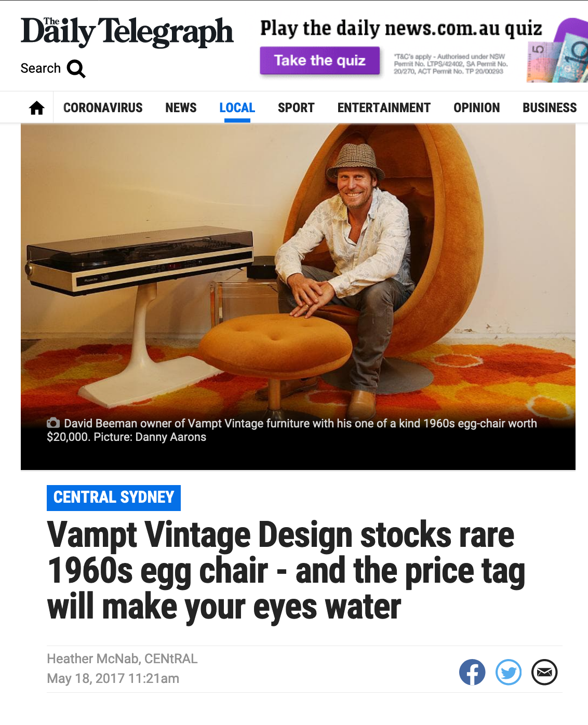The image size is (588, 725).
Task: Share article on Facebook
Action: pyautogui.click(x=472, y=672)
